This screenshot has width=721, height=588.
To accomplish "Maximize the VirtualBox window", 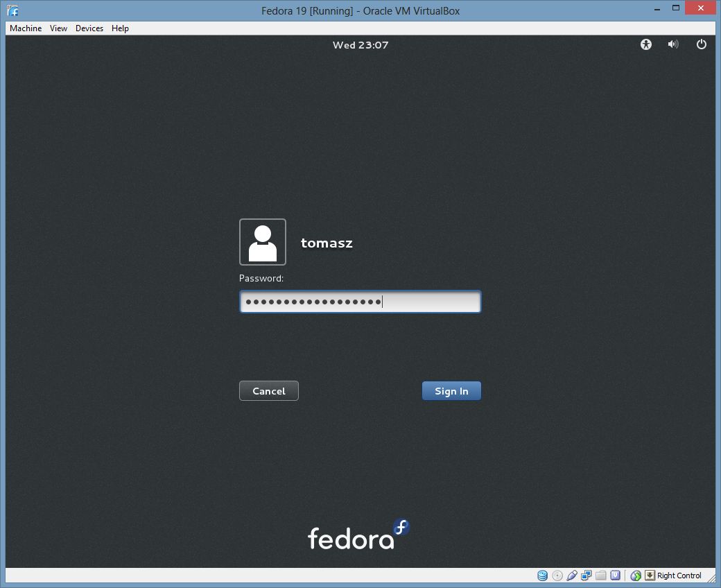I will (676, 8).
